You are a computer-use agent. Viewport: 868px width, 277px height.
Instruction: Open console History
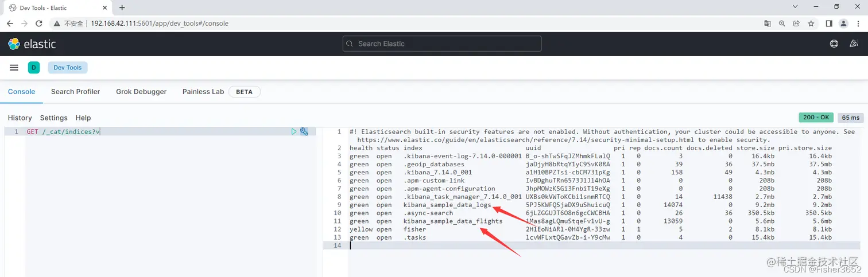tap(20, 118)
